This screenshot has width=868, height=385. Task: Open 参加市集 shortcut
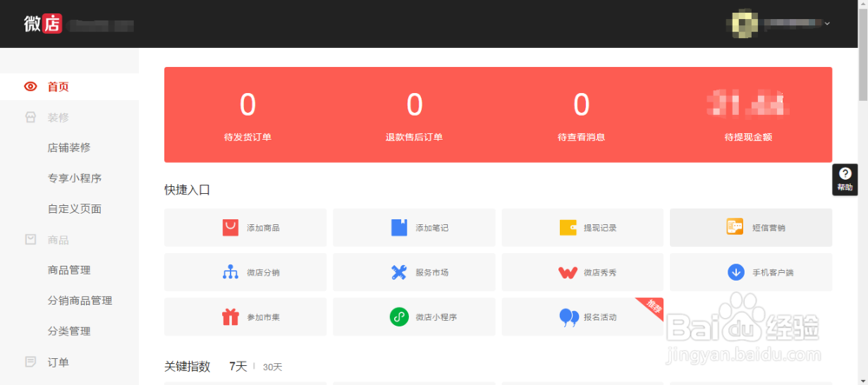tap(246, 317)
